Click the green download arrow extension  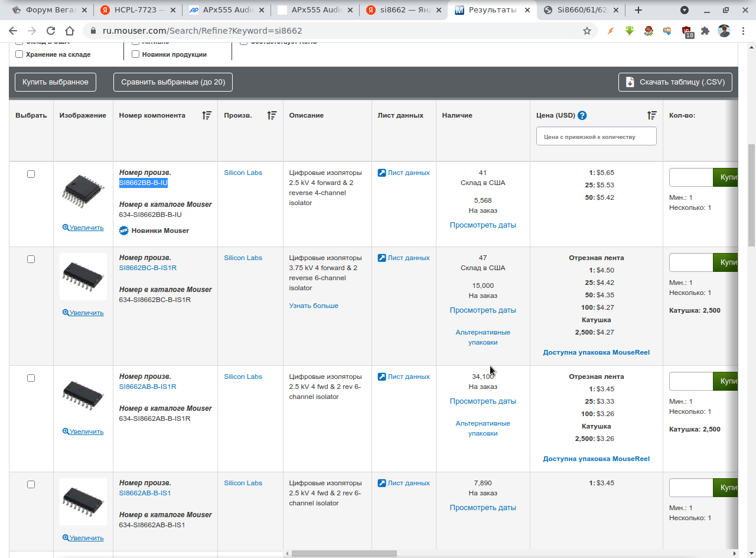(630, 31)
